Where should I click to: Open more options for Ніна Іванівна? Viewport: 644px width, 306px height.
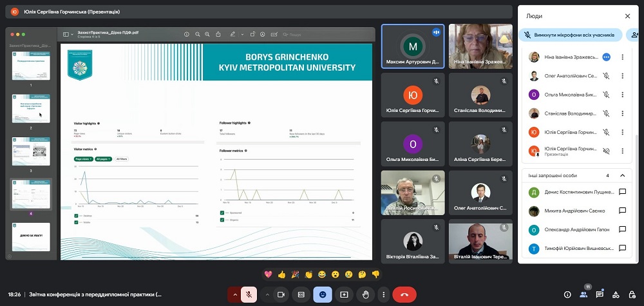coord(622,57)
